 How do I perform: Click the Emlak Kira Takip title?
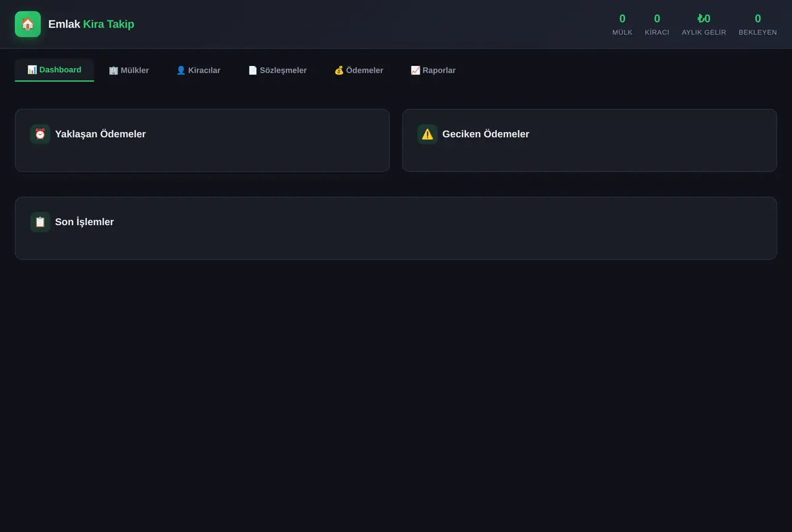tap(91, 24)
